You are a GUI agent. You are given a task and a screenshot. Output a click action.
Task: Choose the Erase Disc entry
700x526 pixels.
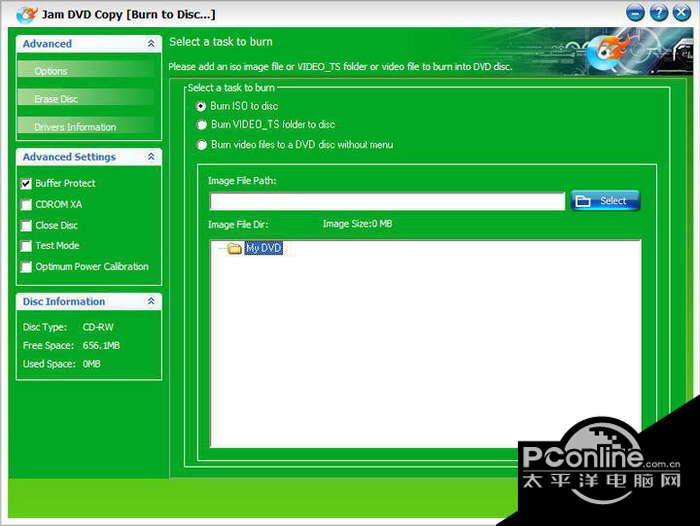pos(86,98)
